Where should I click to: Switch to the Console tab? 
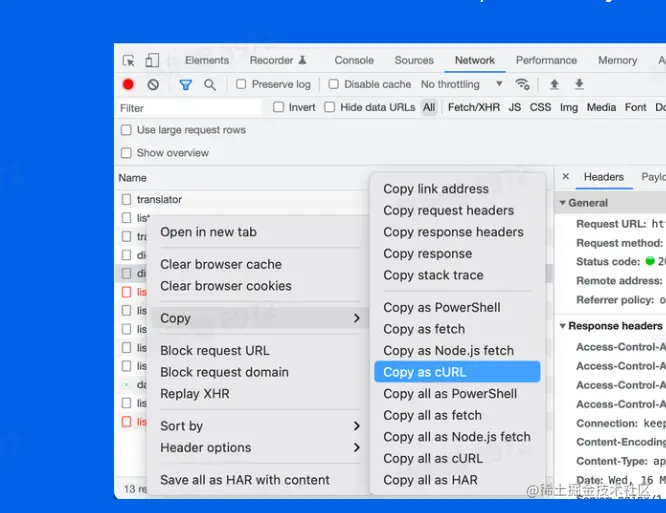click(354, 60)
